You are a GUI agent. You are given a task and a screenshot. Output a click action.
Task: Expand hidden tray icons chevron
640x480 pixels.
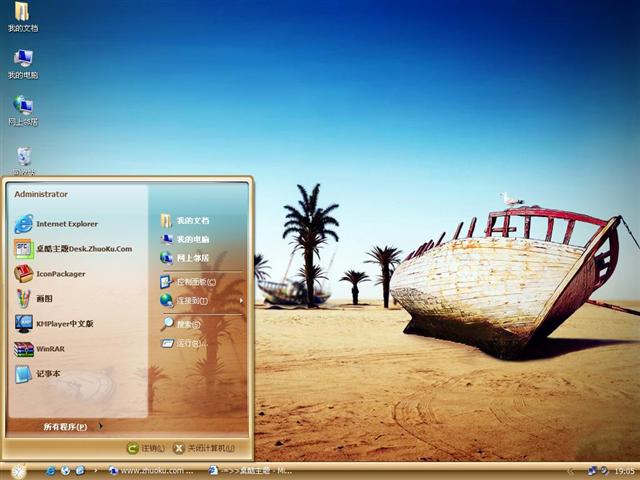[571, 471]
